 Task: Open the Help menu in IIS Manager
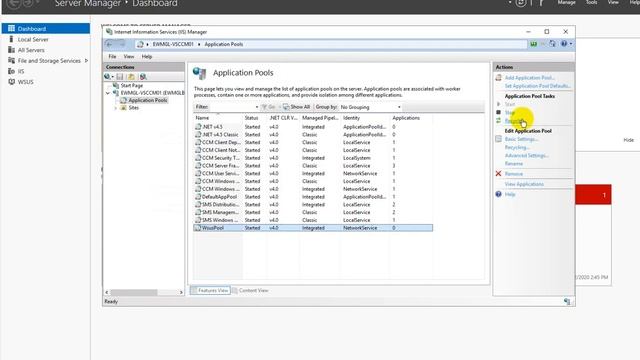147,57
